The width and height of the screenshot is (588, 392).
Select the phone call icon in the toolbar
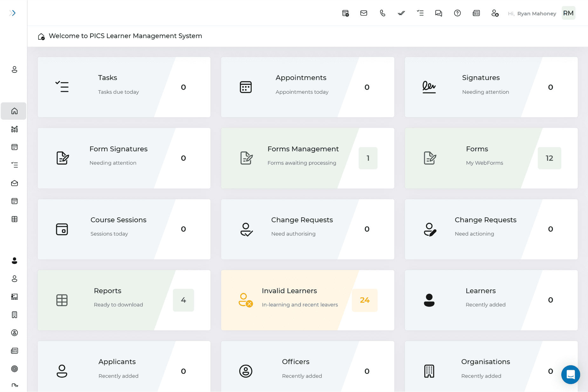click(382, 13)
